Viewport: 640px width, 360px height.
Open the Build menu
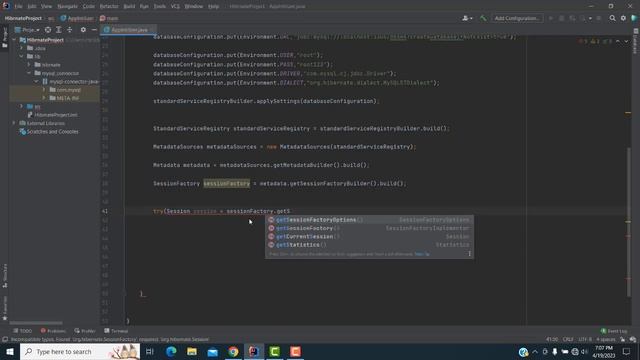tap(129, 7)
